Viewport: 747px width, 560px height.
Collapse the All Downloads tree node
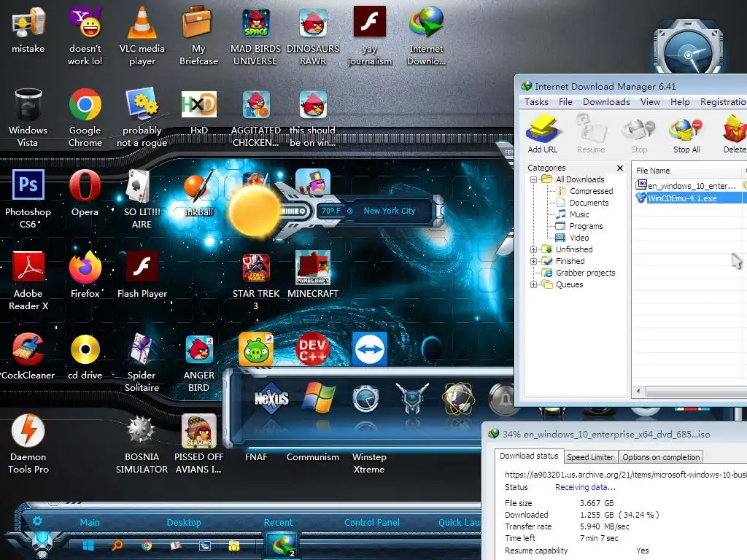click(533, 179)
